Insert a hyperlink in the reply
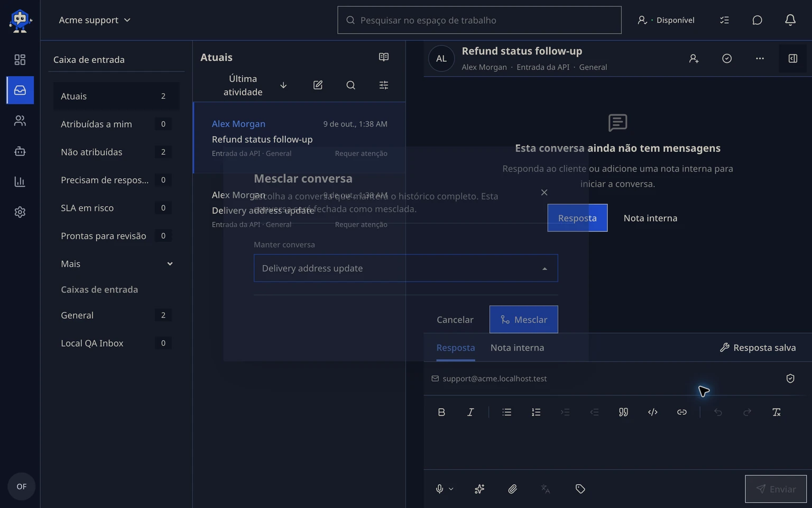The height and width of the screenshot is (508, 812). tap(682, 412)
